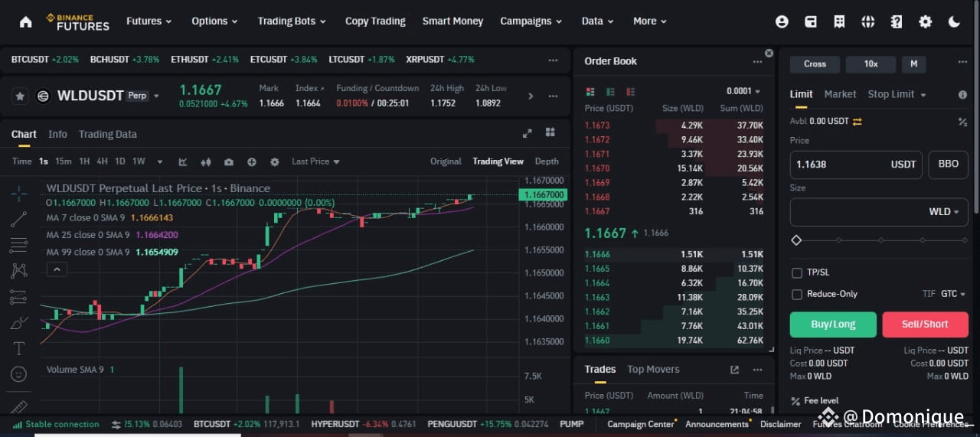Select the Market order tab
The image size is (980, 437).
click(840, 94)
